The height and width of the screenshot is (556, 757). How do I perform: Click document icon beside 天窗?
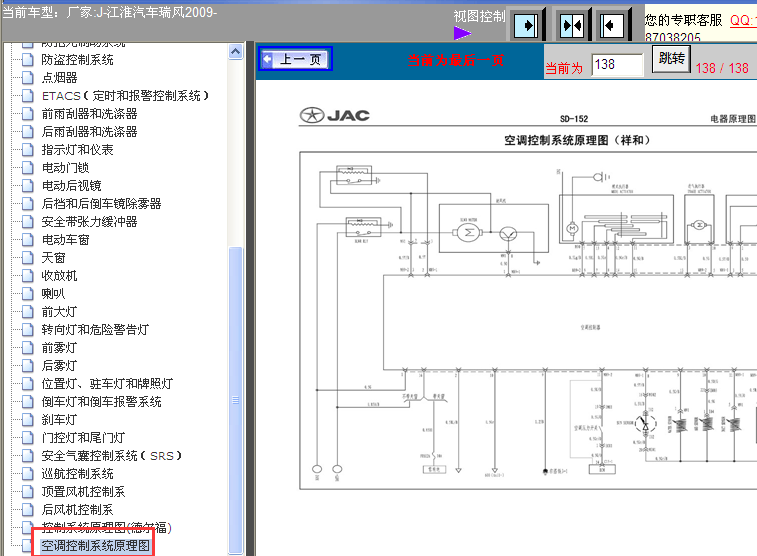click(28, 258)
